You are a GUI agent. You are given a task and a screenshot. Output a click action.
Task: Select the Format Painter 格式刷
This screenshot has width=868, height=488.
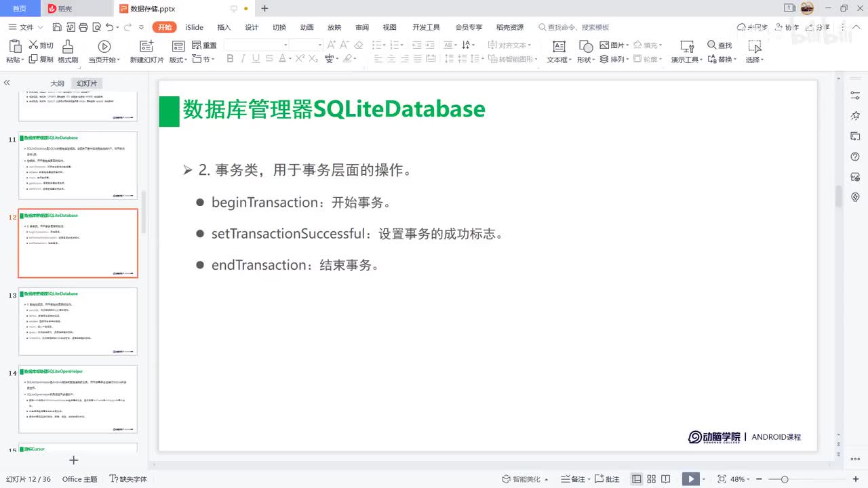pyautogui.click(x=68, y=51)
